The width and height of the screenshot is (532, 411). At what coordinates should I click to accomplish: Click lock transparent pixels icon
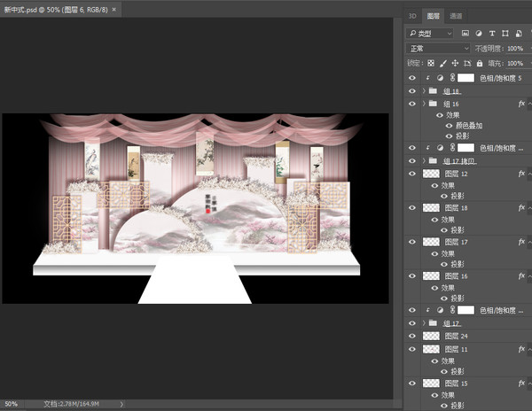pyautogui.click(x=431, y=64)
